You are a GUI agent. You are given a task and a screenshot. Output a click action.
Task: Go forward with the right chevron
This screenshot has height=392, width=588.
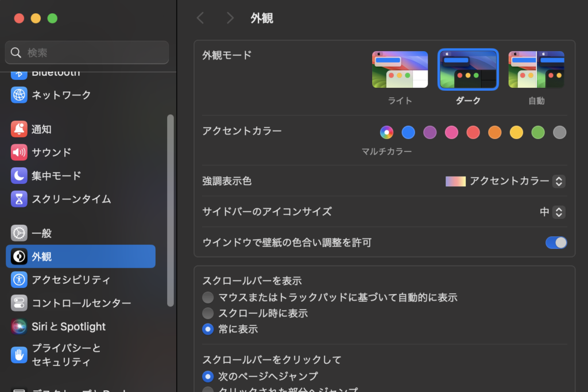pos(230,18)
